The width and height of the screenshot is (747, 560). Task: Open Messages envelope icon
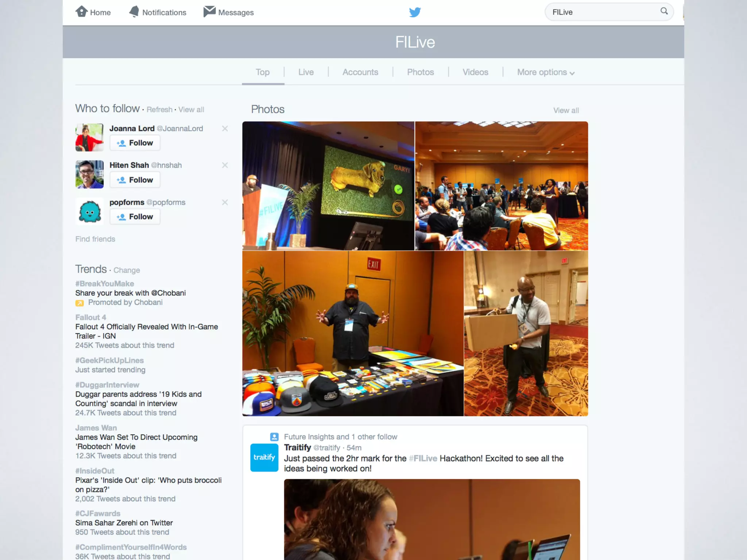[209, 12]
